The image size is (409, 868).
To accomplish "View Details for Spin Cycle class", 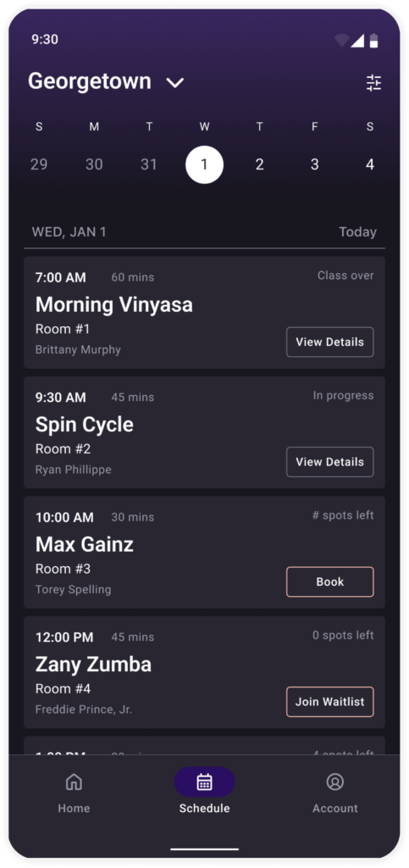I will (330, 462).
